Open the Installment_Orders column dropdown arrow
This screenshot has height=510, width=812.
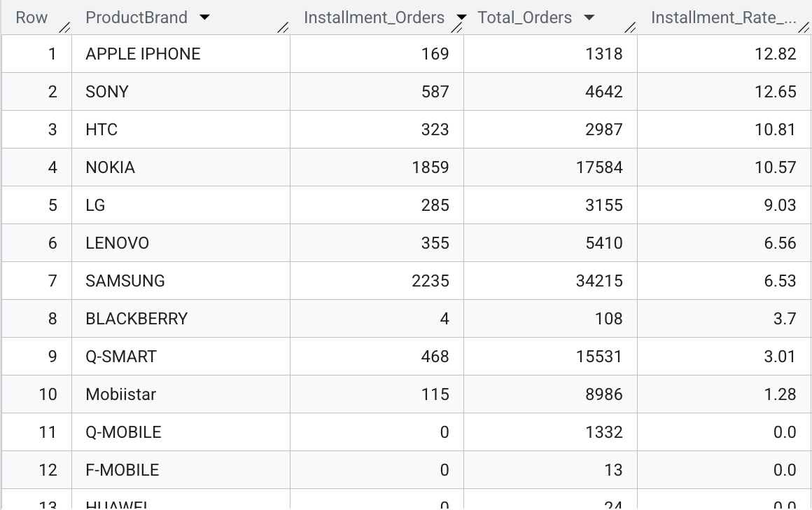click(461, 18)
